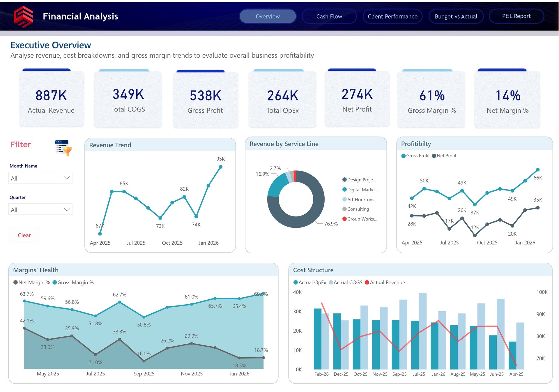
Task: Switch to the Cash Flow tab
Action: [x=329, y=16]
